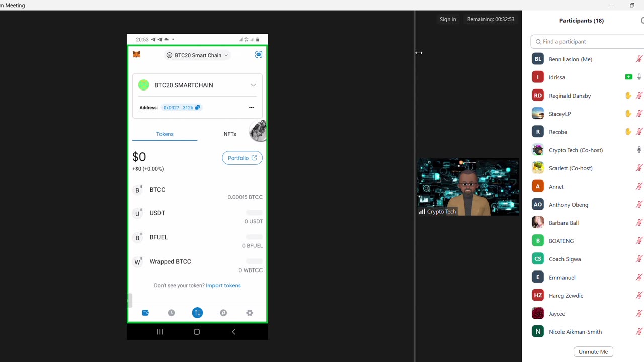This screenshot has width=644, height=362.
Task: Open the wallet tab in bottom navigation
Action: pyautogui.click(x=145, y=313)
